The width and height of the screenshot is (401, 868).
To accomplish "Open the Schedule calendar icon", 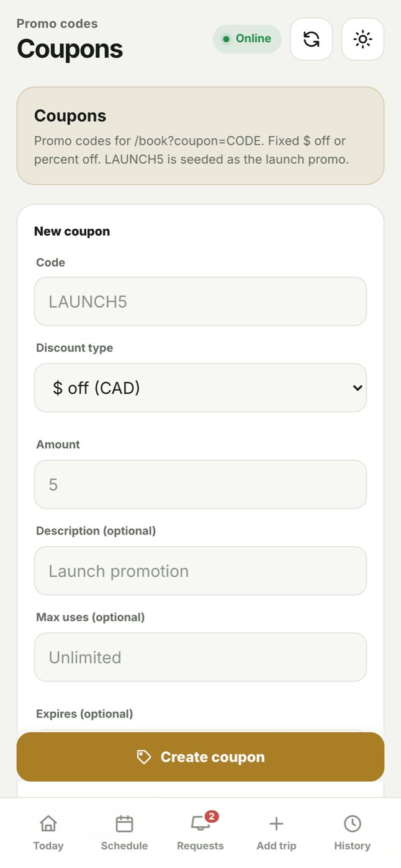I will pyautogui.click(x=124, y=823).
